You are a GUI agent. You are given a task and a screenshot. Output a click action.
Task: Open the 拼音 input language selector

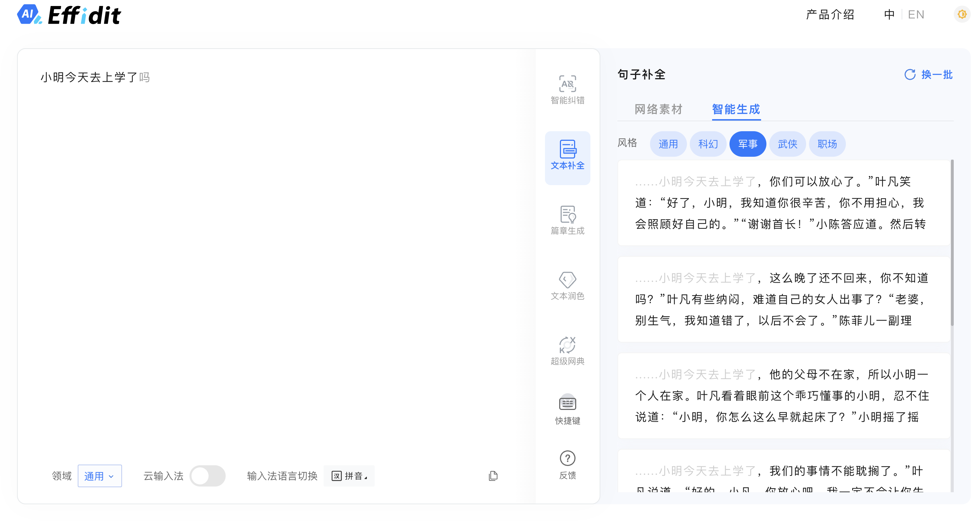pyautogui.click(x=349, y=476)
